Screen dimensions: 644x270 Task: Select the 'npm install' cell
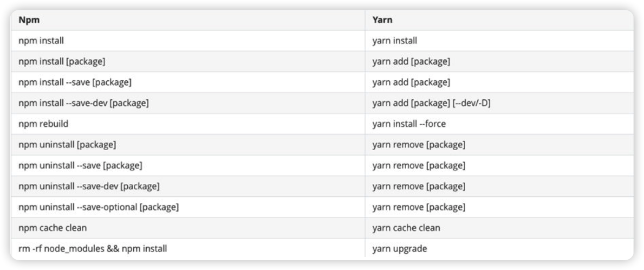pos(188,41)
